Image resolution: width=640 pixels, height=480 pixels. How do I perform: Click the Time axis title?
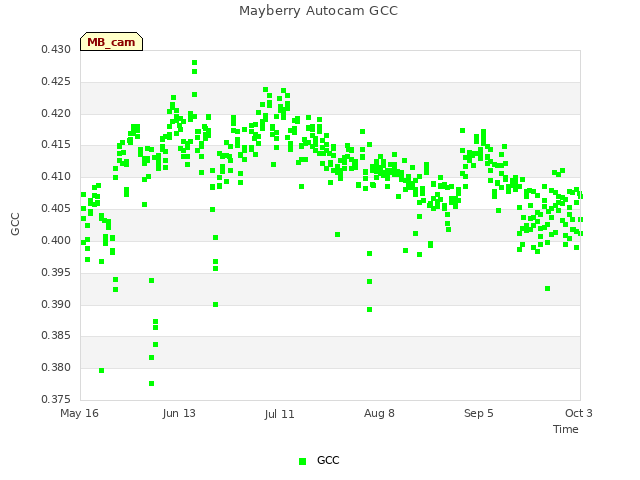coord(566,429)
